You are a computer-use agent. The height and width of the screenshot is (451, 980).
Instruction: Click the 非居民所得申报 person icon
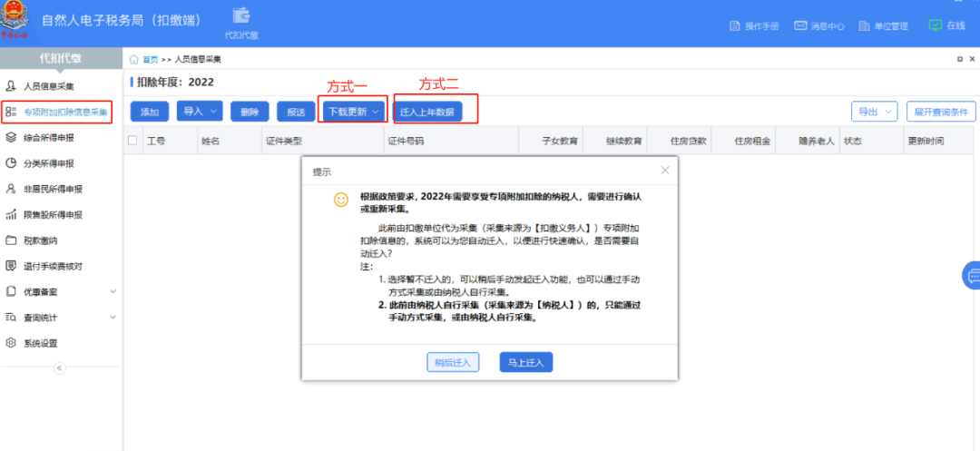10,189
